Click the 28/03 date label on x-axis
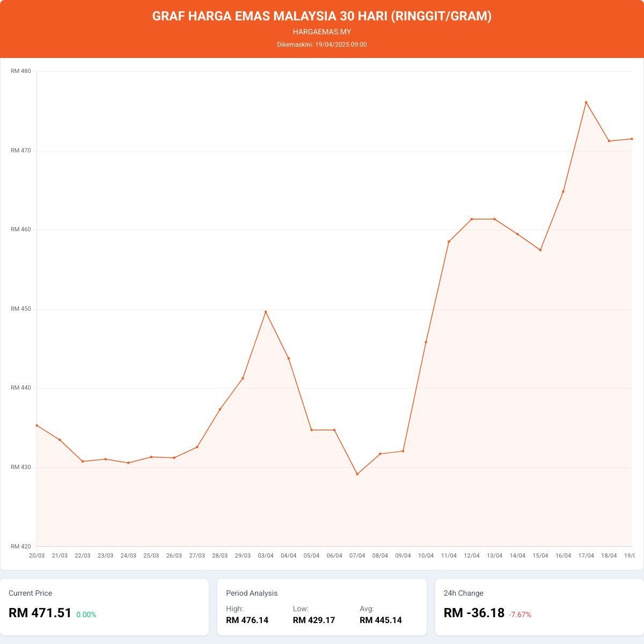This screenshot has height=644, width=644. 220,555
